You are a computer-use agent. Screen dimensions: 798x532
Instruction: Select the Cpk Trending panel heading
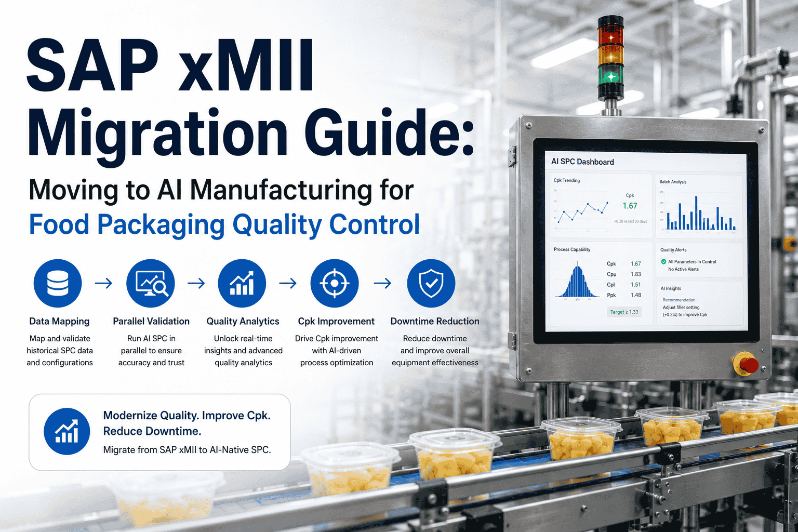coord(567,181)
